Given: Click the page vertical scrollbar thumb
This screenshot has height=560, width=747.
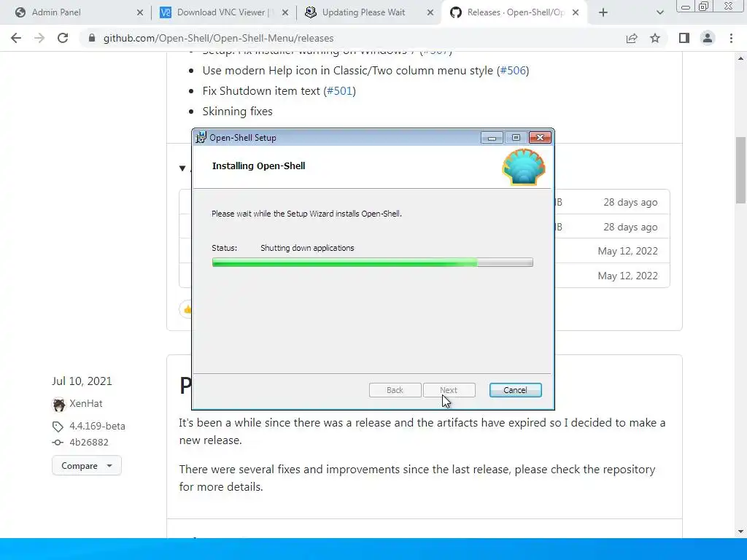Looking at the screenshot, I should click(x=741, y=170).
